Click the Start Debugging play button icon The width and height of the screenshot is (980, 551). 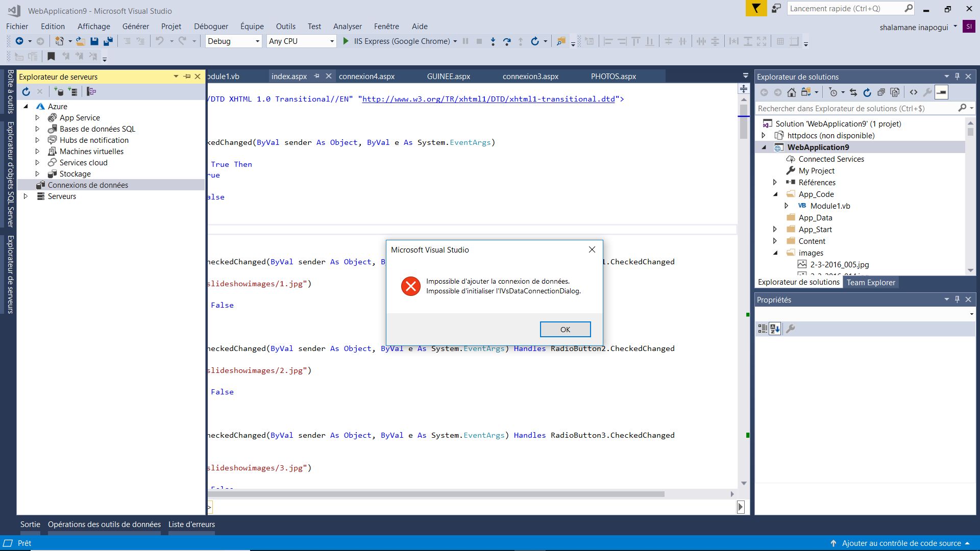click(346, 41)
